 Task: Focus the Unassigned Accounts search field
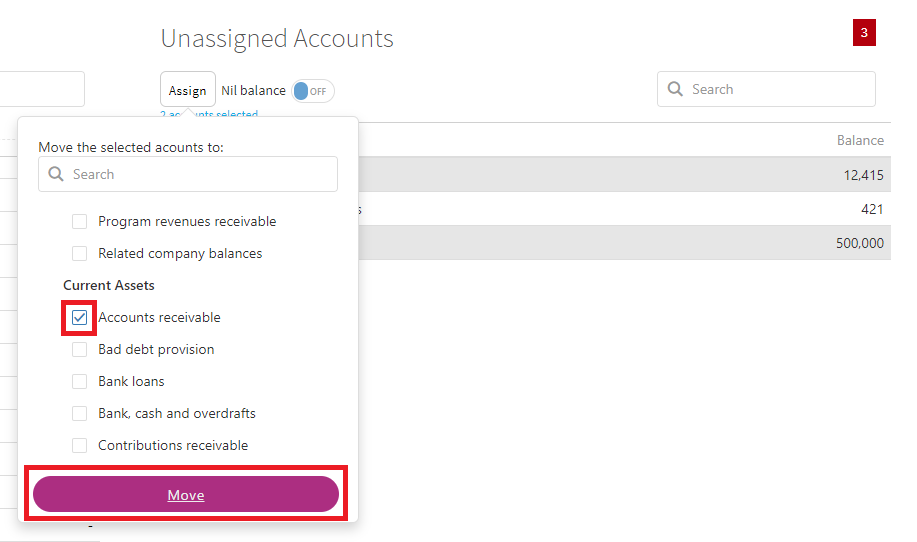pos(766,89)
